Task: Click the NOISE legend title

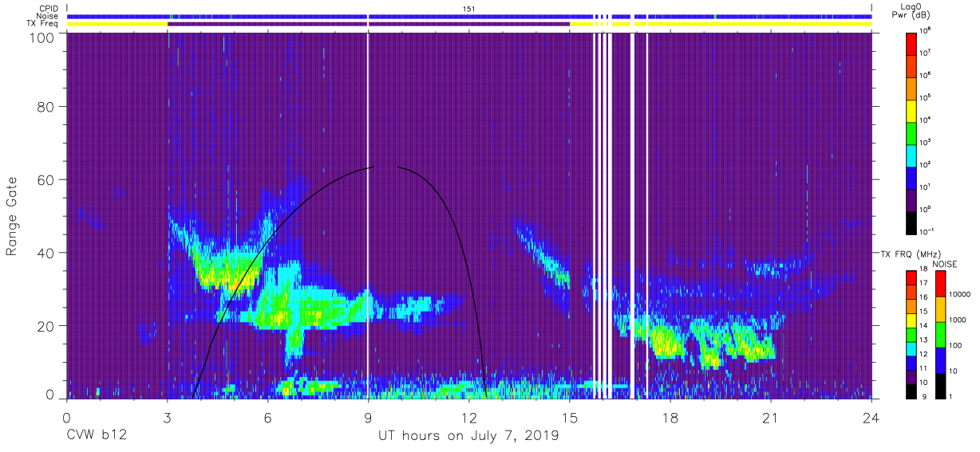Action: coord(945,264)
